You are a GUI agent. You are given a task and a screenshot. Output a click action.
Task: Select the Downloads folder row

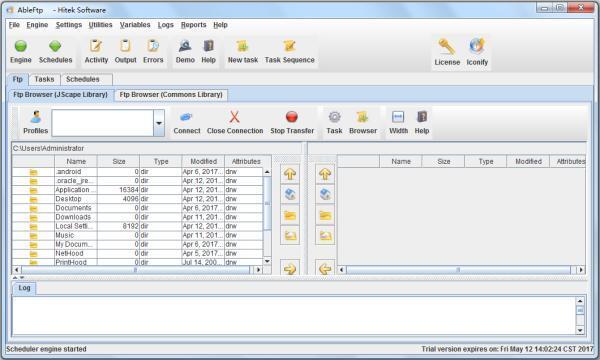pos(138,217)
